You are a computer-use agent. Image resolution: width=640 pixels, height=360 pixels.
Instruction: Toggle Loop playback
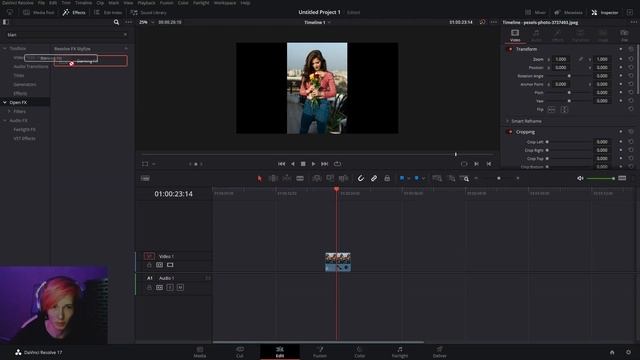[x=337, y=164]
